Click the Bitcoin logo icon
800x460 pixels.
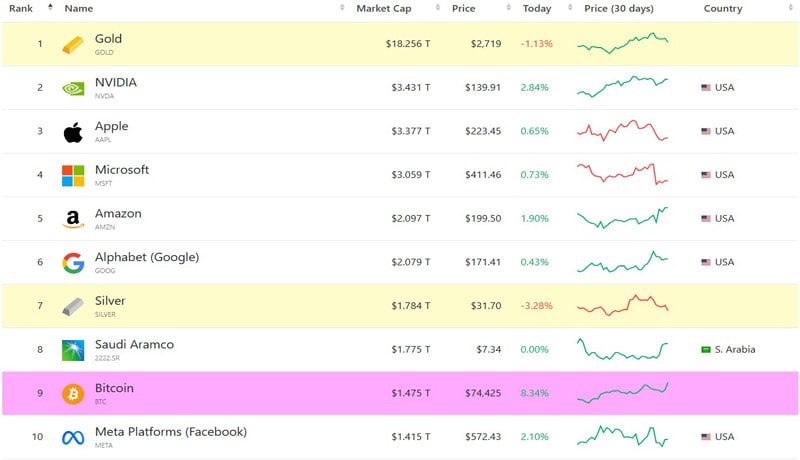(x=73, y=394)
